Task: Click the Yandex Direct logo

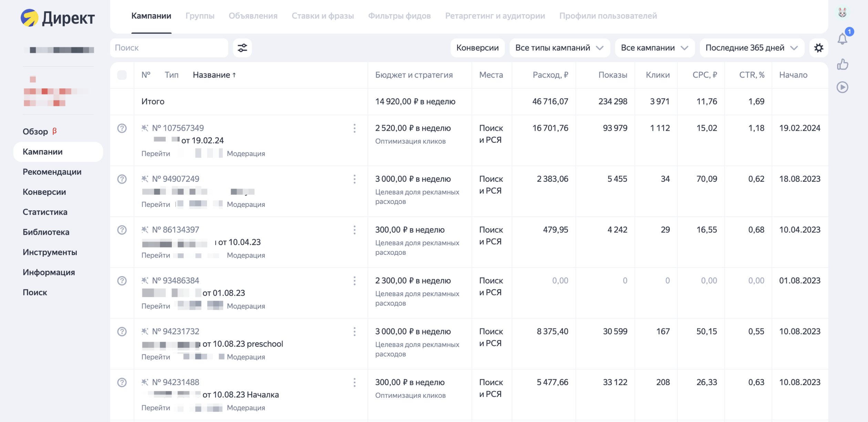Action: click(58, 18)
